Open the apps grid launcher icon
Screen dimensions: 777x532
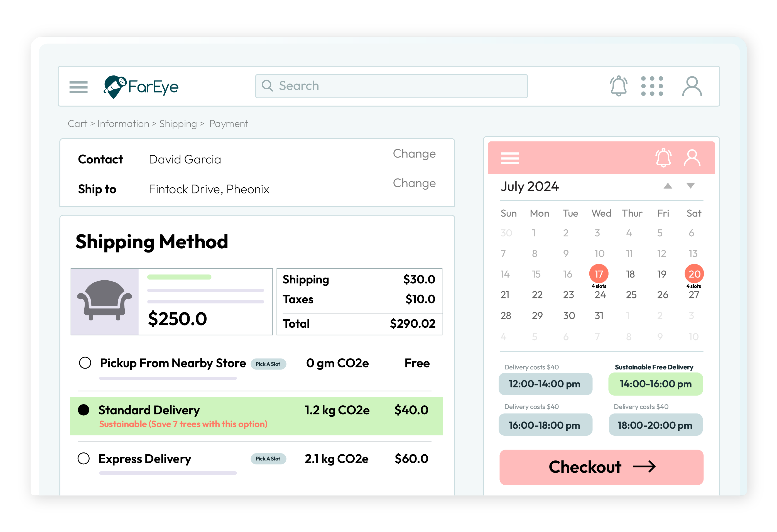pyautogui.click(x=652, y=86)
